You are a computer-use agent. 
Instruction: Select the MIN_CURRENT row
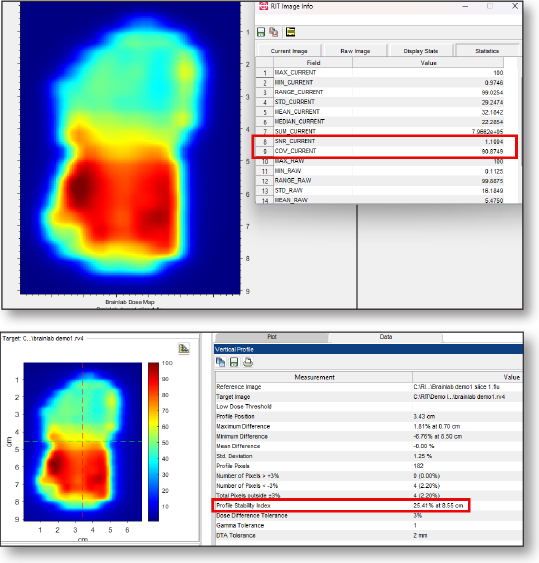380,83
